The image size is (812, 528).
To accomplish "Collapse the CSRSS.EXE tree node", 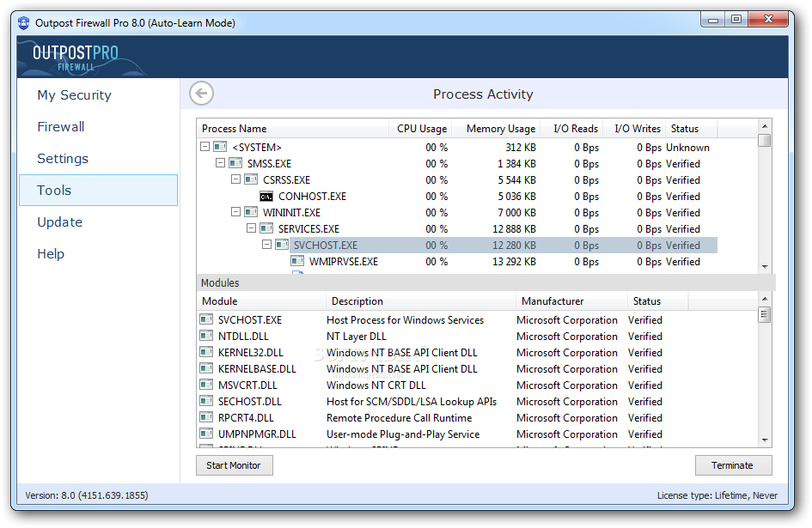I will [236, 179].
